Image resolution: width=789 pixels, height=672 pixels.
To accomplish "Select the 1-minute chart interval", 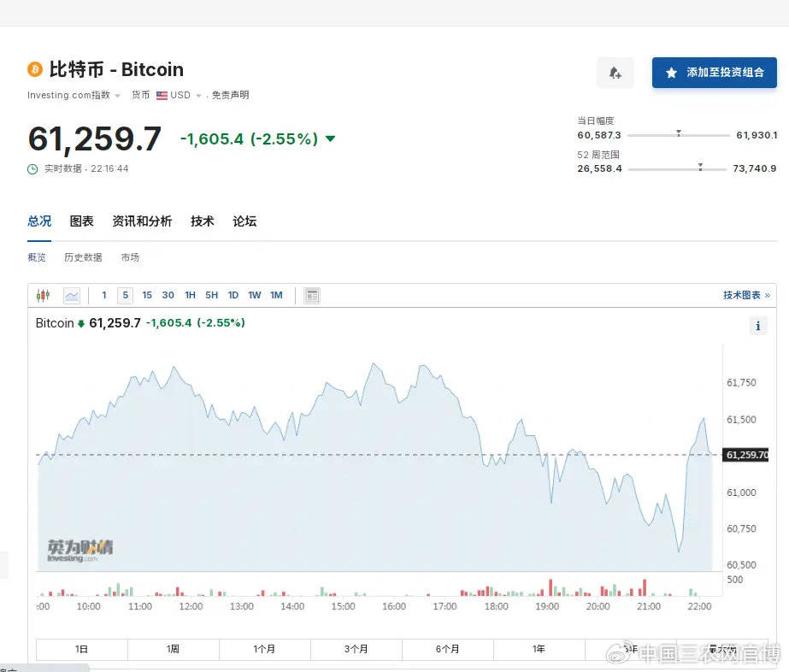I will coord(104,296).
